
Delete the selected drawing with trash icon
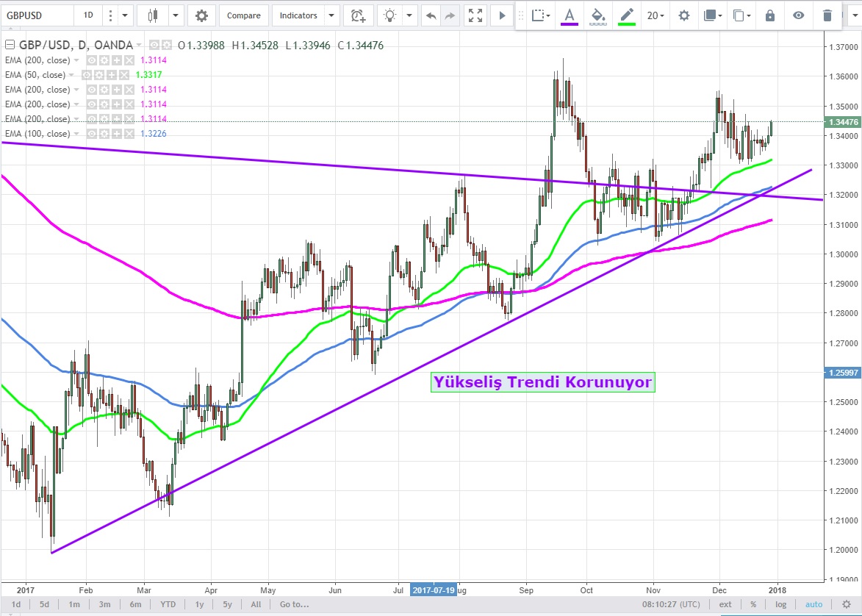[x=827, y=15]
